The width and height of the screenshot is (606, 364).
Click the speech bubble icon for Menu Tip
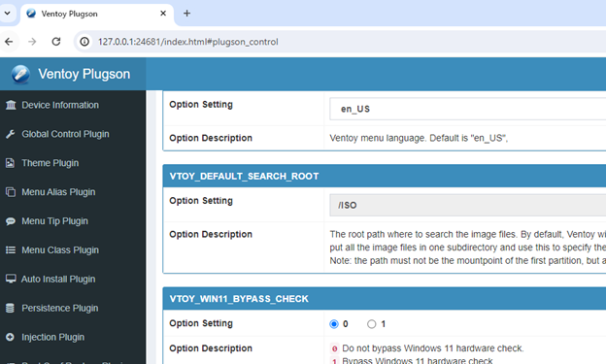11,221
